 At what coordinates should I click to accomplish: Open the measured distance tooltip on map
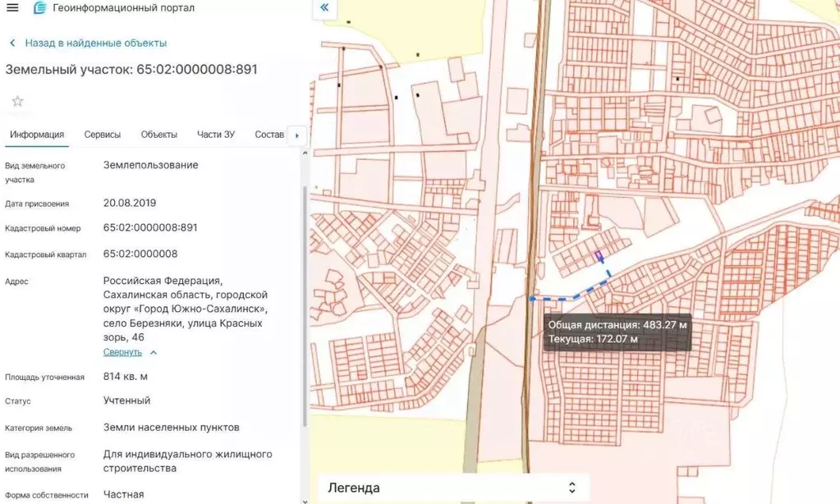click(617, 332)
